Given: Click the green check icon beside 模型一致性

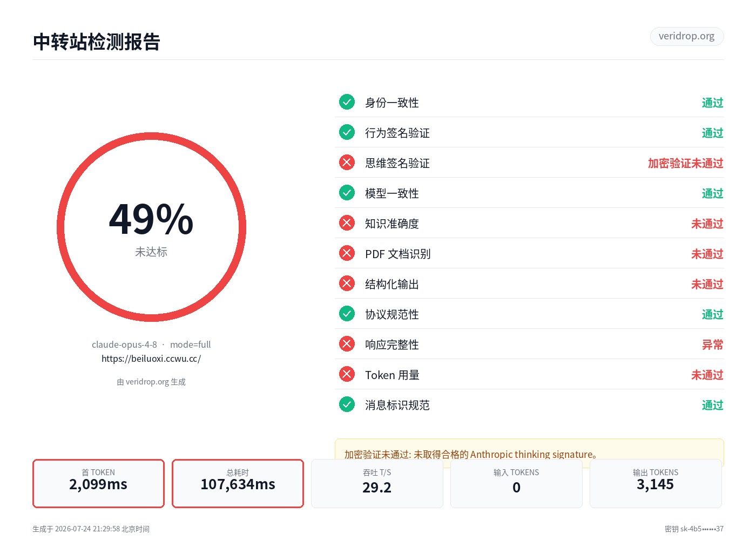Looking at the screenshot, I should pyautogui.click(x=347, y=193).
